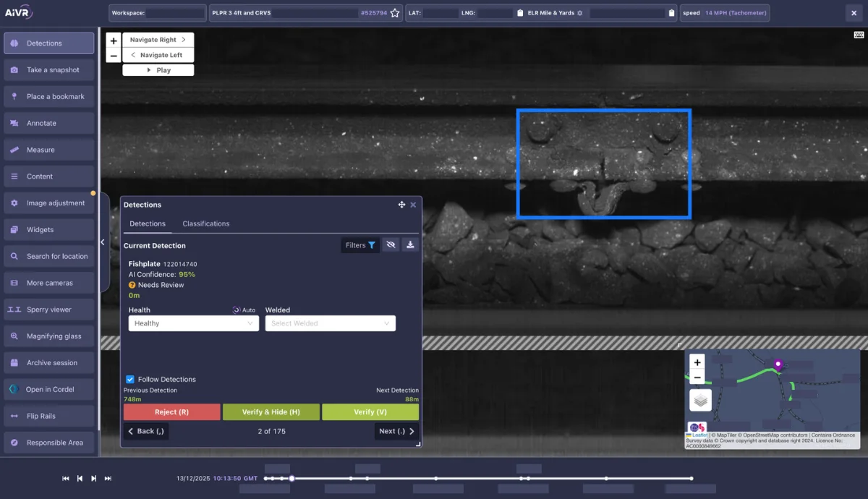The width and height of the screenshot is (868, 499).
Task: Select the Measure tool
Action: point(49,150)
